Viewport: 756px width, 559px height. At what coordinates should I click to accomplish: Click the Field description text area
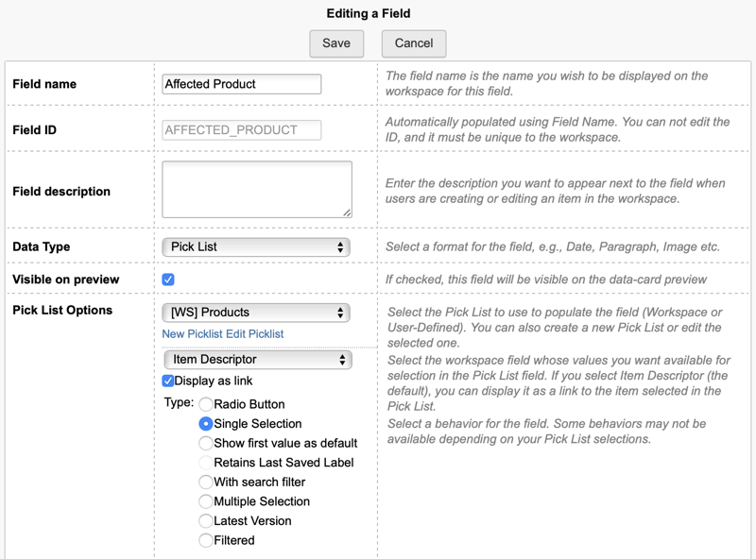pos(257,190)
